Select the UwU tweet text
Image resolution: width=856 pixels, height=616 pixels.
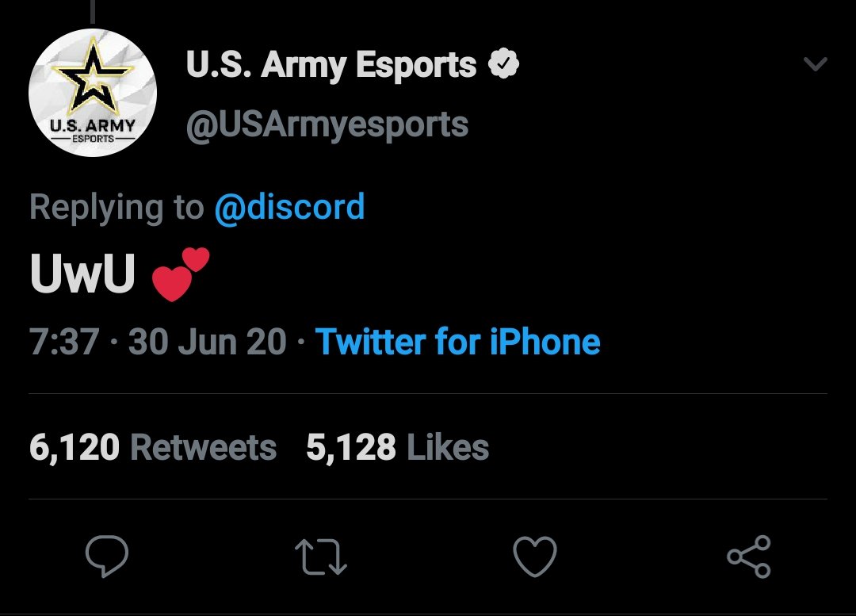[x=82, y=274]
